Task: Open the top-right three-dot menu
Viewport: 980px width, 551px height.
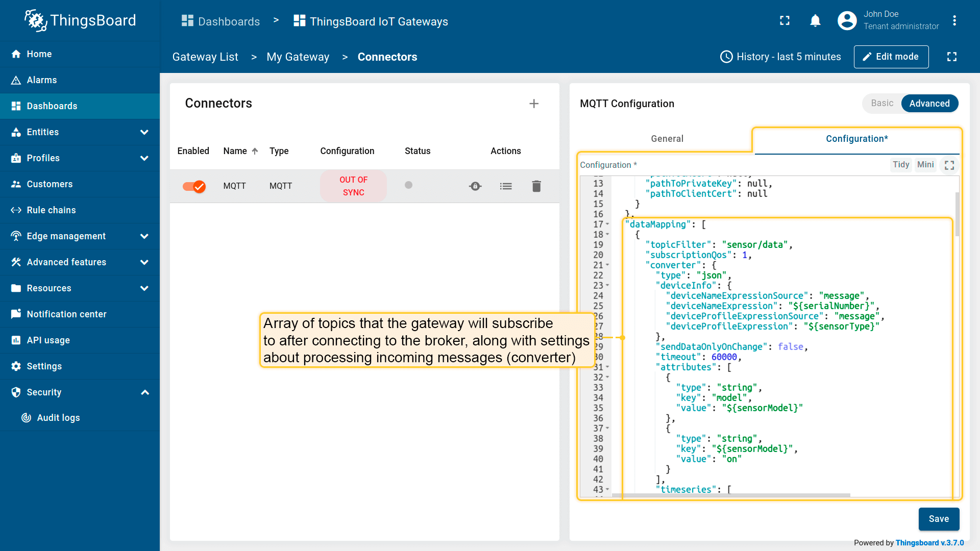Action: tap(954, 20)
